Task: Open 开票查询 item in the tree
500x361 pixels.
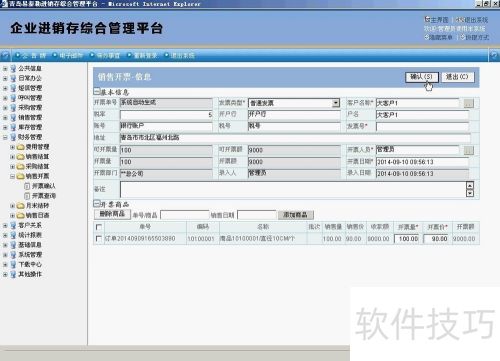Action: 44,196
